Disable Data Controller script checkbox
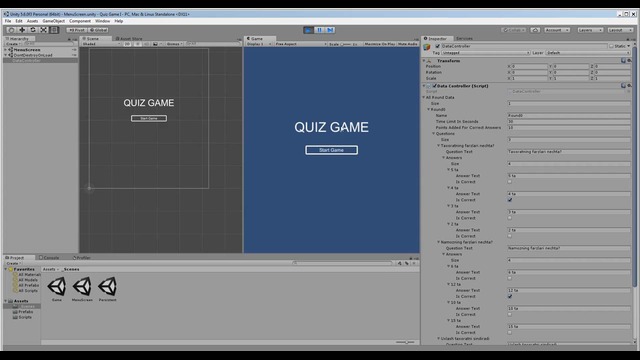 click(434, 86)
